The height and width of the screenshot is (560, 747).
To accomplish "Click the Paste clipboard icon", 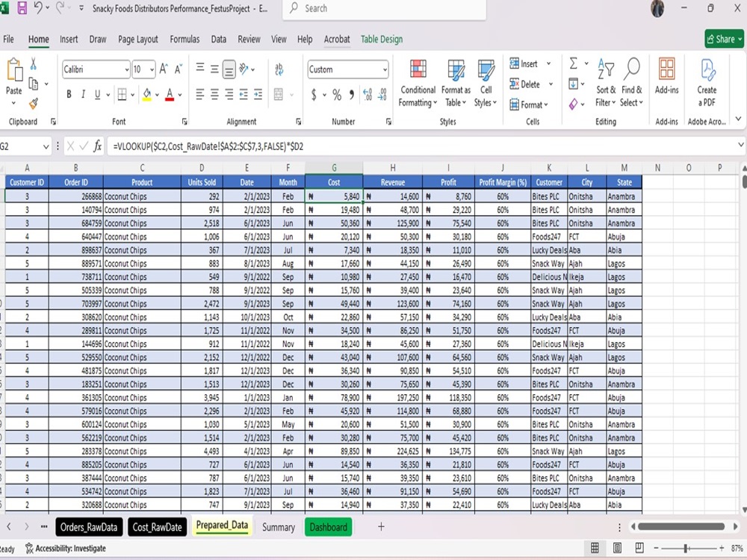I will [x=13, y=70].
